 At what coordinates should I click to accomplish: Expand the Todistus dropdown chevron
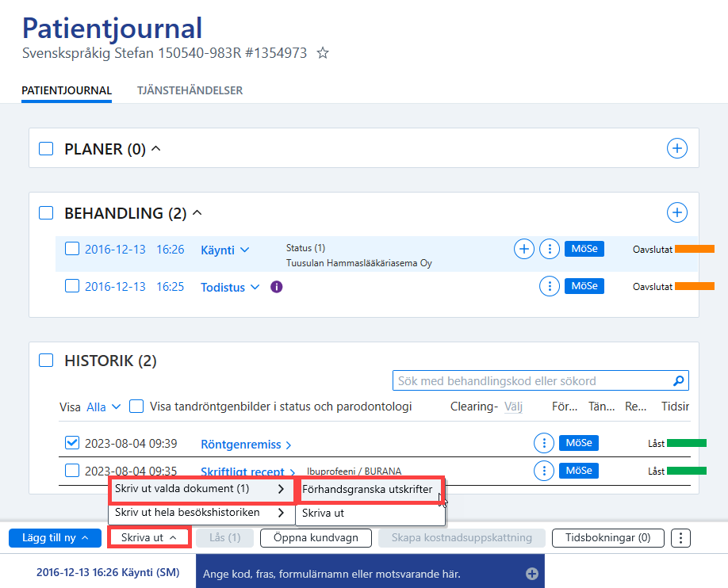pyautogui.click(x=255, y=287)
